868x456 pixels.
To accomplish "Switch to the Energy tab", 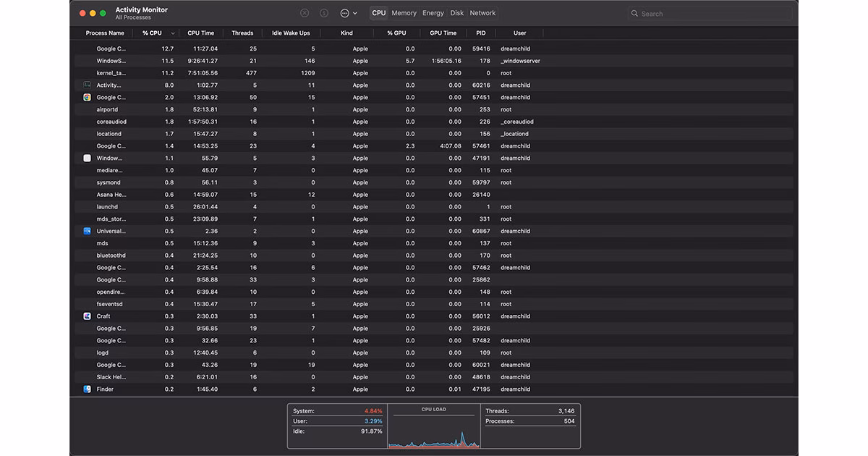I will [433, 13].
